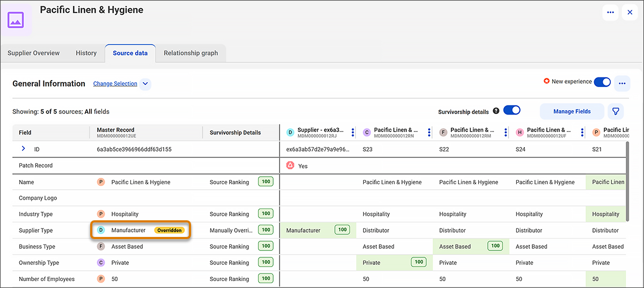Toggle the Survivorship details switch
Viewport: 644px width, 288px height.
pos(512,110)
